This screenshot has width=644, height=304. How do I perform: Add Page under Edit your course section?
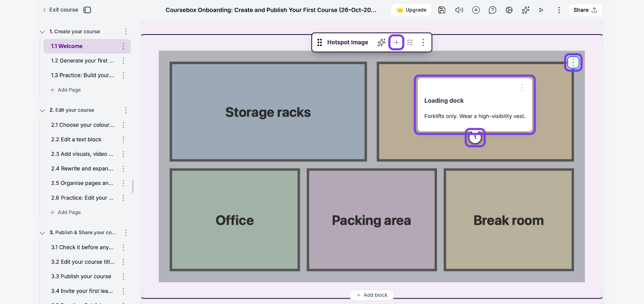[x=65, y=212]
